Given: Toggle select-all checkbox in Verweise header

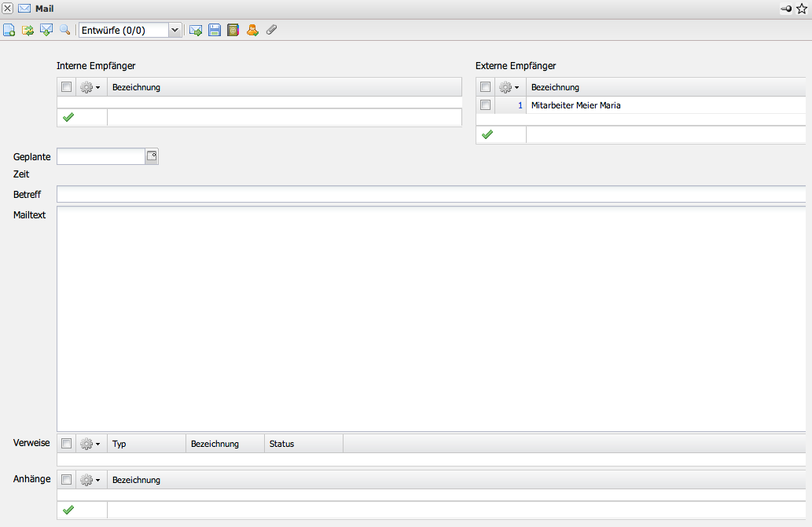Looking at the screenshot, I should click(x=67, y=444).
